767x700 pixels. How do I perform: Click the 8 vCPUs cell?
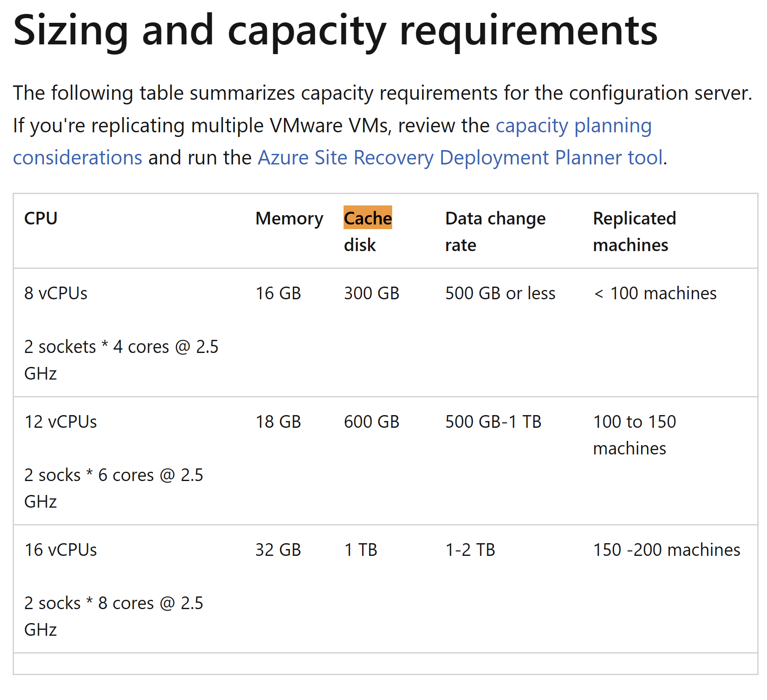[x=56, y=293]
